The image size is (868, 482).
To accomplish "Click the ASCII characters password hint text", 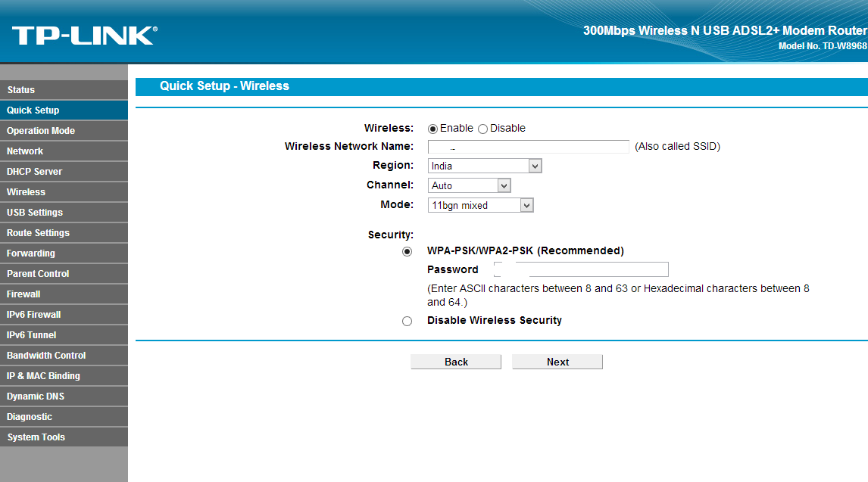I will tap(618, 295).
